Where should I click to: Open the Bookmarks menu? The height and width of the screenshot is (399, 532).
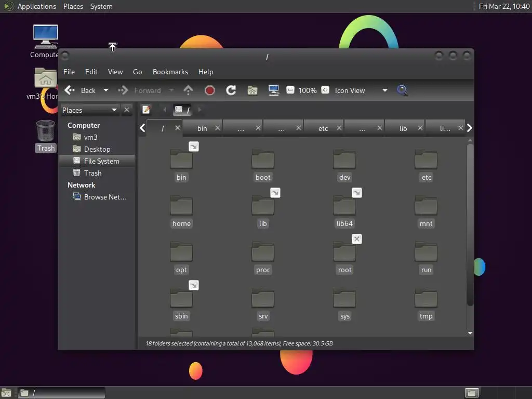(170, 72)
